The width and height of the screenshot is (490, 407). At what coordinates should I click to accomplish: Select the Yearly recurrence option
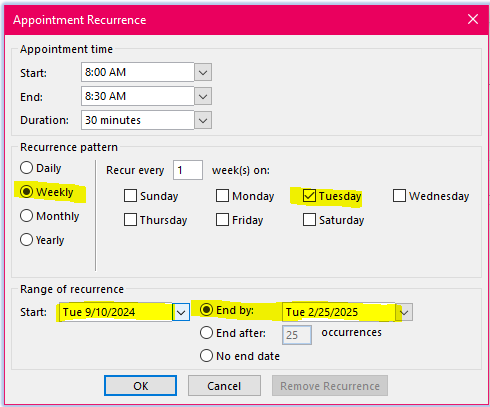click(x=26, y=240)
